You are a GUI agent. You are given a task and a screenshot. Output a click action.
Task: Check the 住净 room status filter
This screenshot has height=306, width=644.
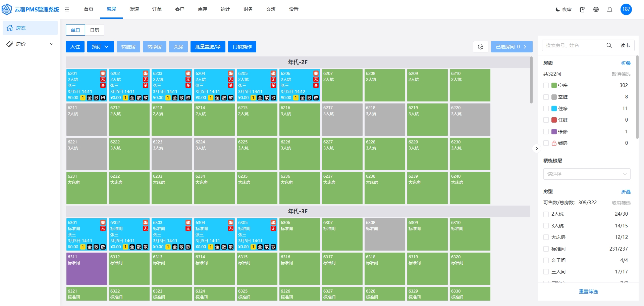tap(546, 108)
